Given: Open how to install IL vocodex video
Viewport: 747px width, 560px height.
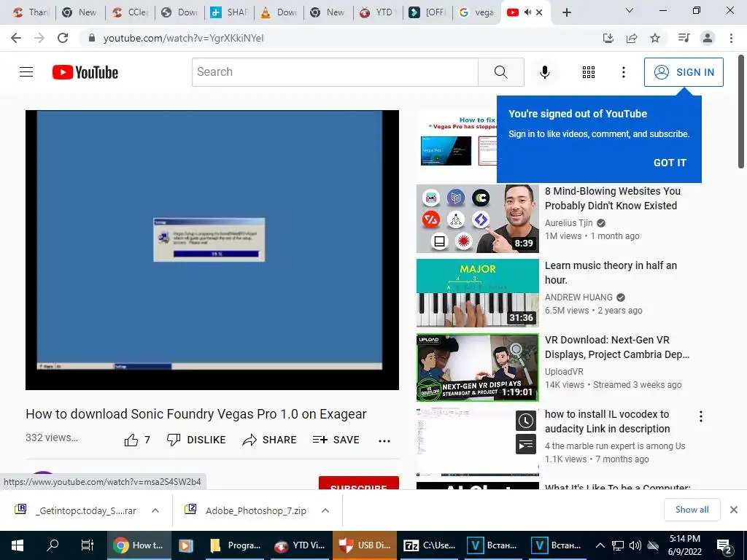Looking at the screenshot, I should [x=608, y=421].
